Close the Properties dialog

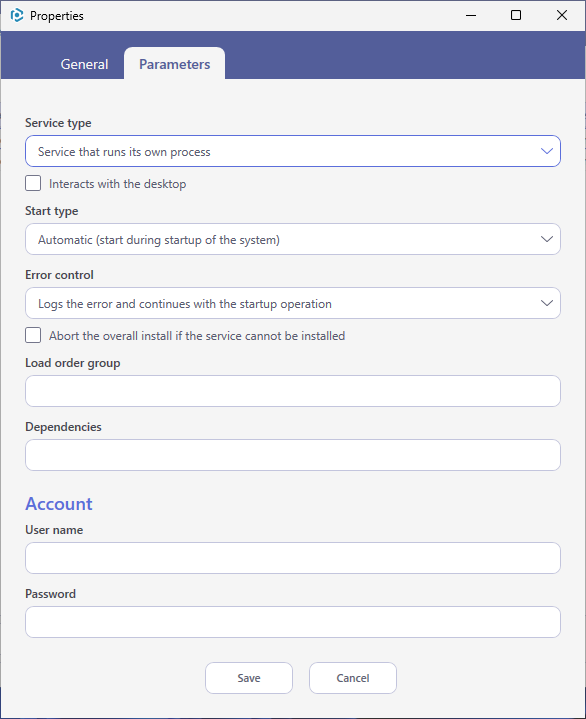pos(562,16)
